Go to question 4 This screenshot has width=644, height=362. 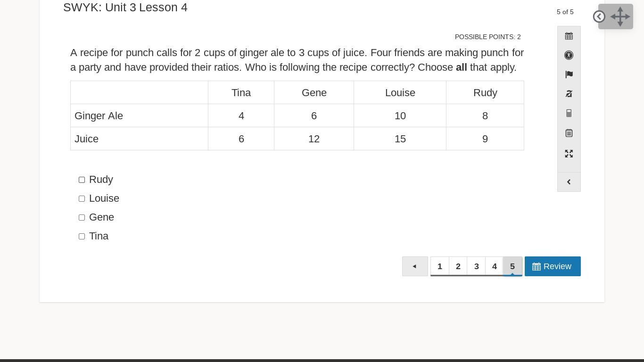(x=495, y=266)
